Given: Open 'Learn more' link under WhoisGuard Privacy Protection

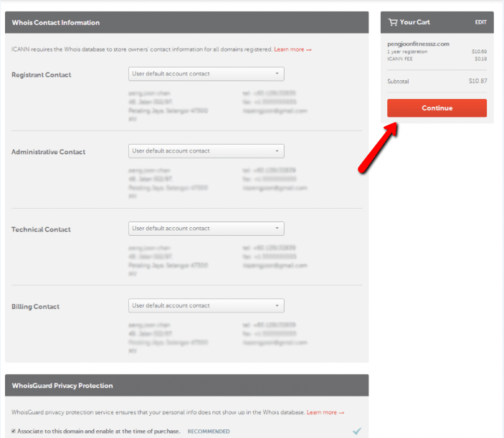Looking at the screenshot, I should (x=325, y=413).
